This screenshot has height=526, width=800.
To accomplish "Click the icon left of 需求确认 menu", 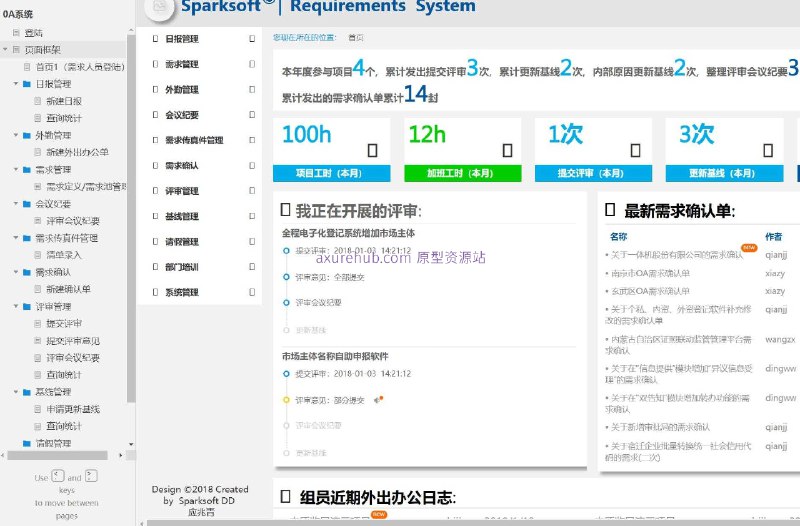I will click(x=156, y=165).
